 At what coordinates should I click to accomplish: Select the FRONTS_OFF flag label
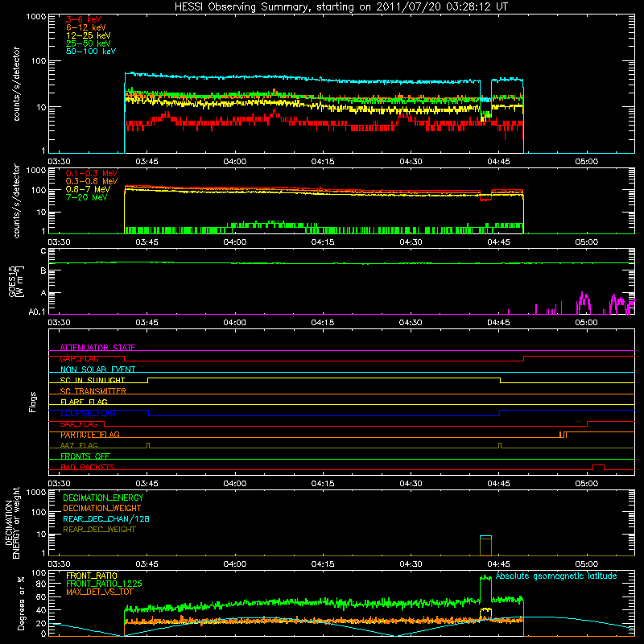85,456
